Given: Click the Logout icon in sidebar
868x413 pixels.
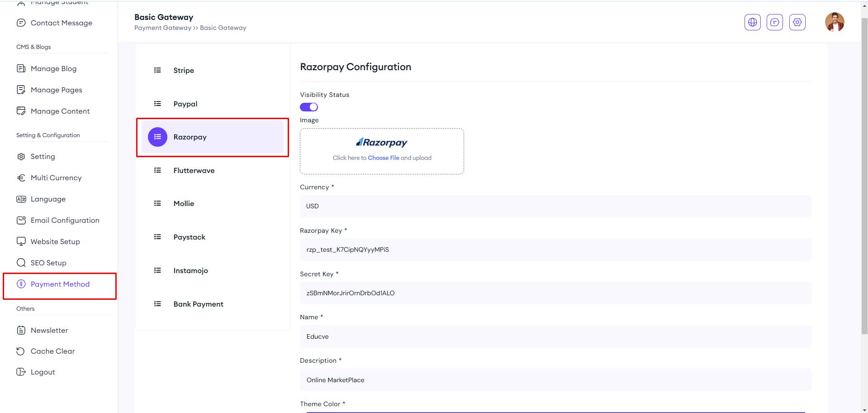Looking at the screenshot, I should pyautogui.click(x=21, y=372).
